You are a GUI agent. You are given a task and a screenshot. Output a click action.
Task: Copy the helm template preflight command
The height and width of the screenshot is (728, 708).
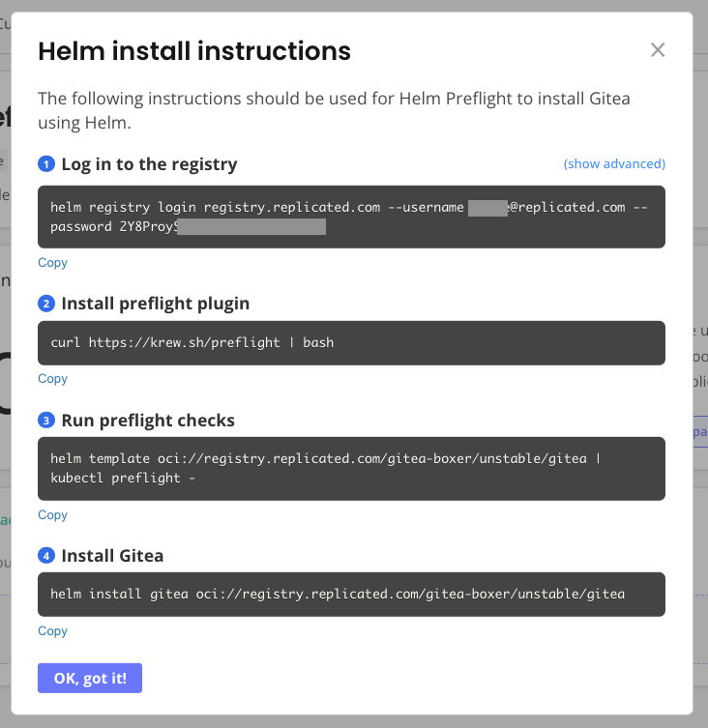[52, 515]
